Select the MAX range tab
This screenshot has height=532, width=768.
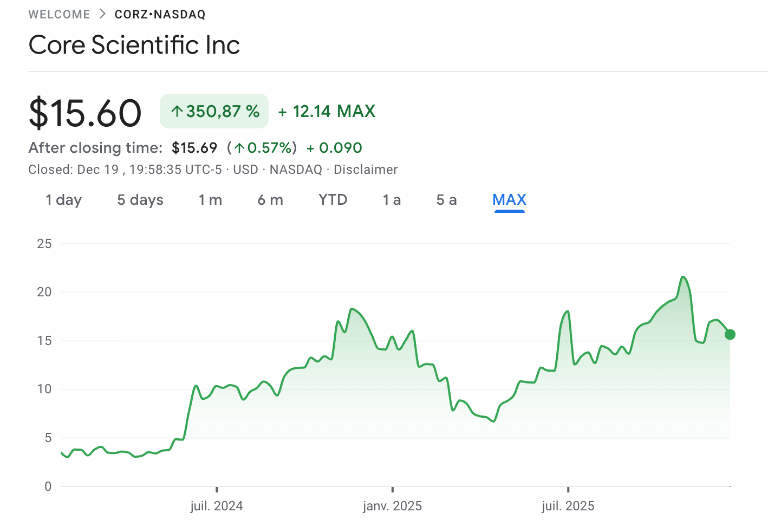(509, 200)
